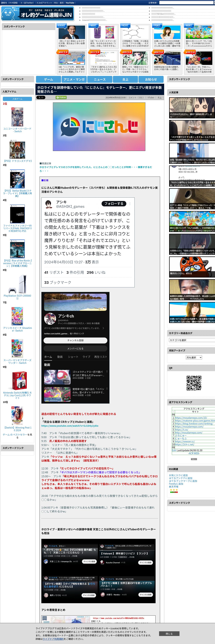
Task: Select the ライブ tab on アシキch
Action: [x=86, y=357]
